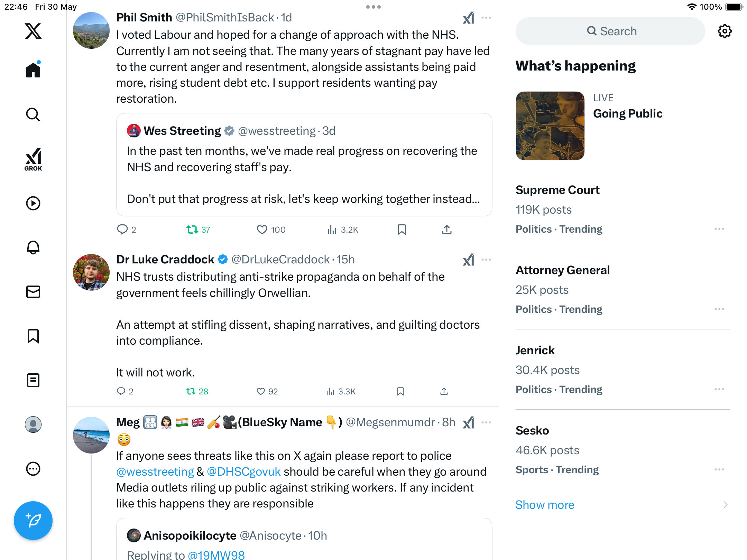Open Going Public live thumbnail
747x560 pixels.
(x=550, y=126)
